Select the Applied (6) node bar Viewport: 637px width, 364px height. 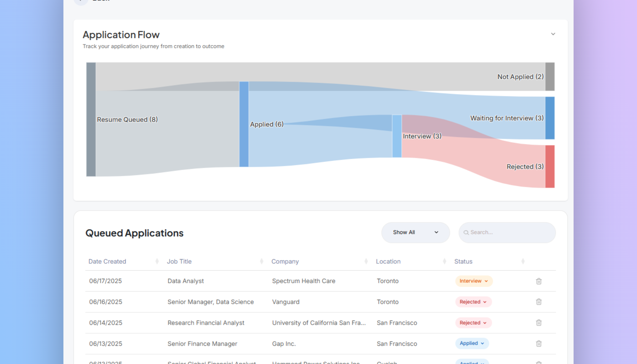pyautogui.click(x=244, y=124)
